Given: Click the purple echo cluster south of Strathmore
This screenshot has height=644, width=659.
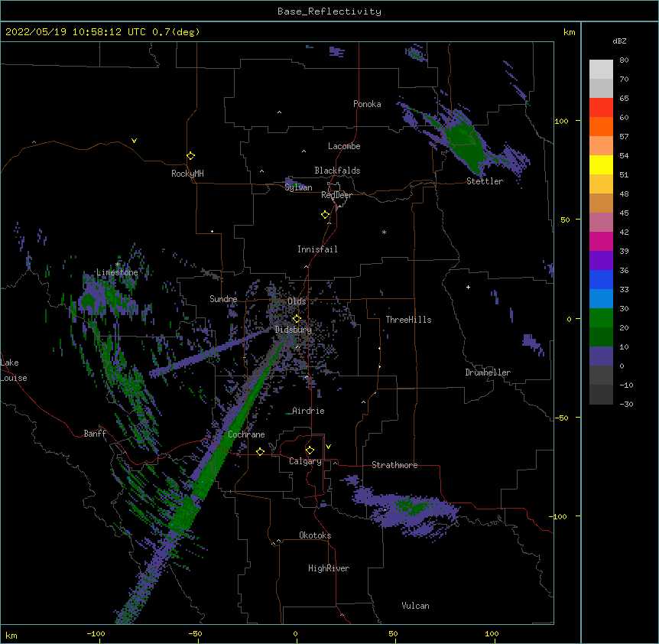Looking at the screenshot, I should coord(406,511).
